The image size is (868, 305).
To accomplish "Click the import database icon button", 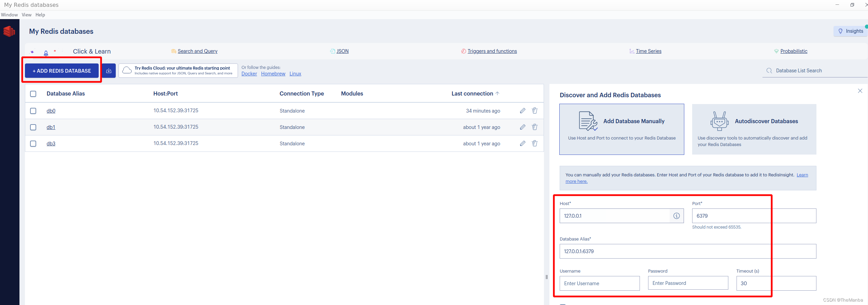I will 109,71.
